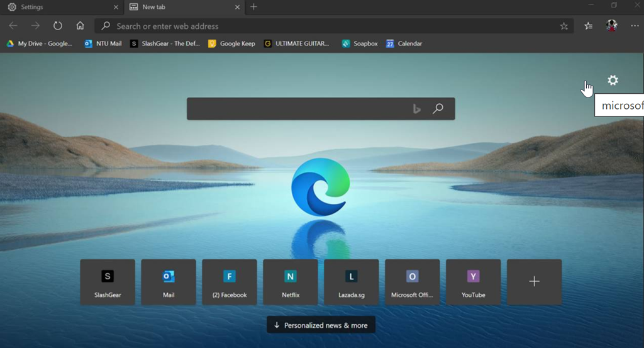Click the Home icon in toolbar
Viewport: 644px width, 348px height.
pos(80,26)
